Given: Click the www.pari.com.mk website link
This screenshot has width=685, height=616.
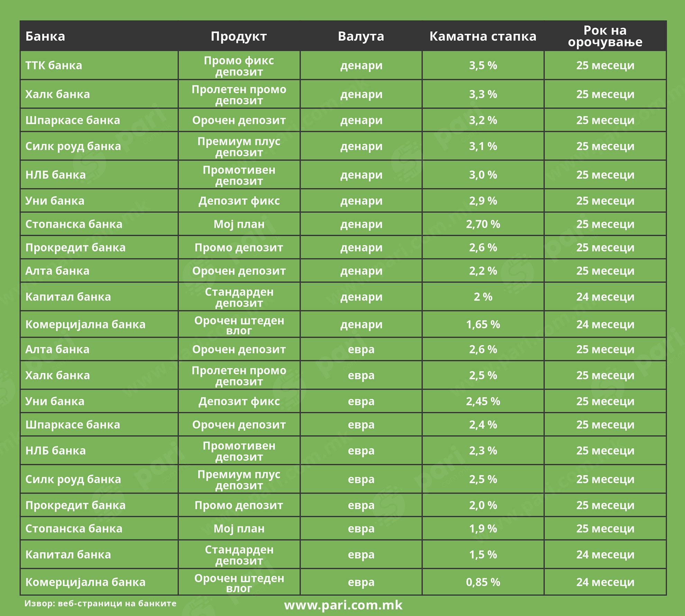Looking at the screenshot, I should point(343,605).
